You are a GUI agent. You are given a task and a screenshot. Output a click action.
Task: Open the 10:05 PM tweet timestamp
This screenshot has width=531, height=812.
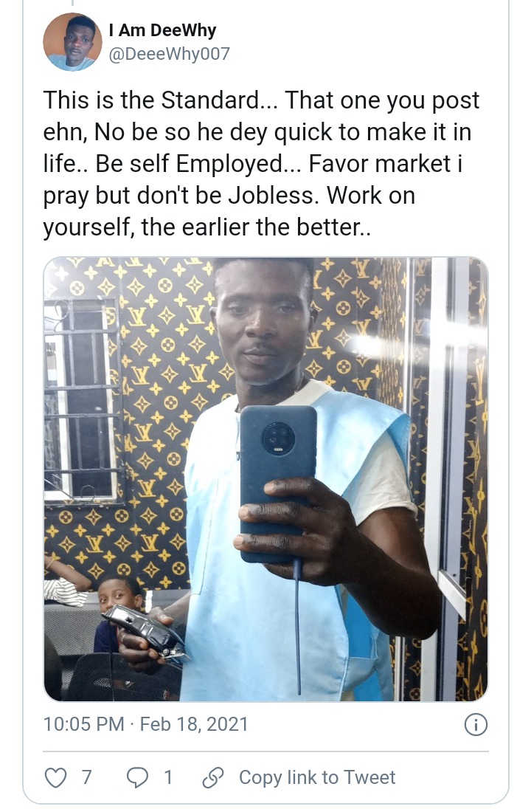pos(84,724)
